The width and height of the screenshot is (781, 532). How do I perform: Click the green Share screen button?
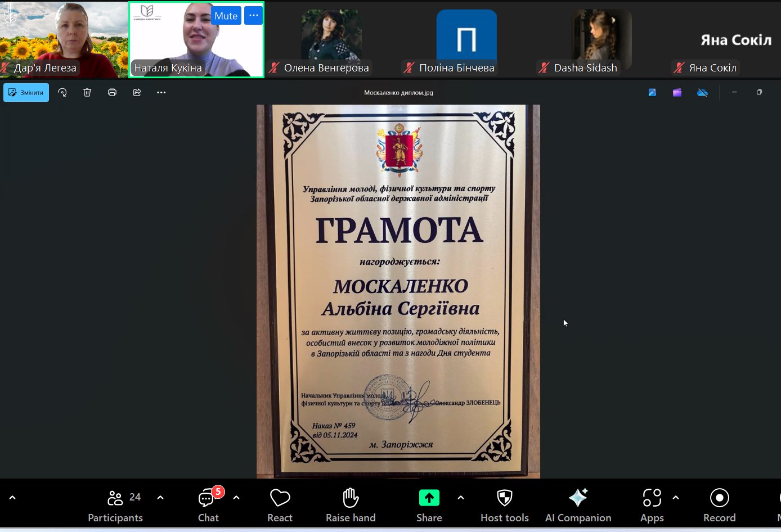429,506
